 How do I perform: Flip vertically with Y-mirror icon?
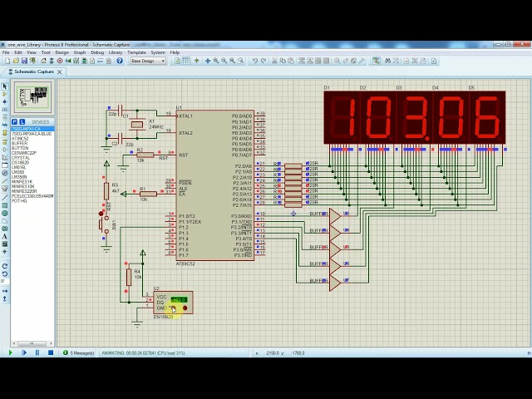pos(5,299)
